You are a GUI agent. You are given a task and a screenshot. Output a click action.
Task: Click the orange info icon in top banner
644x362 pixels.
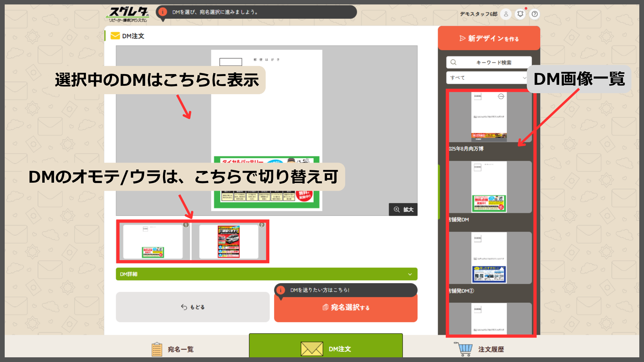[163, 12]
